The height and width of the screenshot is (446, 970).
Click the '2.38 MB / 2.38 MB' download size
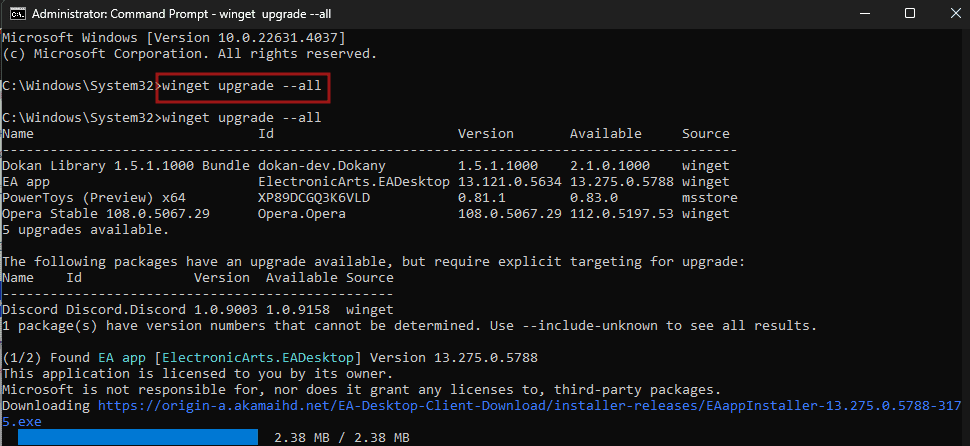[x=342, y=437]
